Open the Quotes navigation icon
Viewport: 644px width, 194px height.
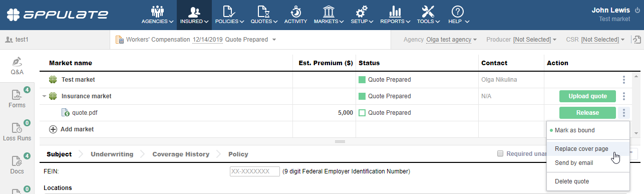tap(263, 12)
